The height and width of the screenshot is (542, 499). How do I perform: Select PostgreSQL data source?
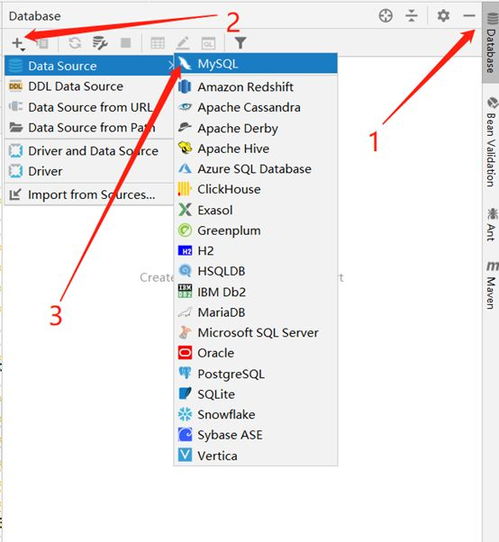[256, 374]
